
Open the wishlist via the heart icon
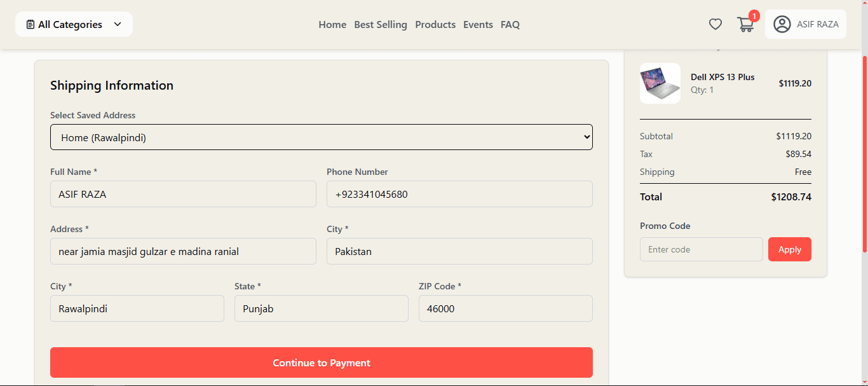715,24
